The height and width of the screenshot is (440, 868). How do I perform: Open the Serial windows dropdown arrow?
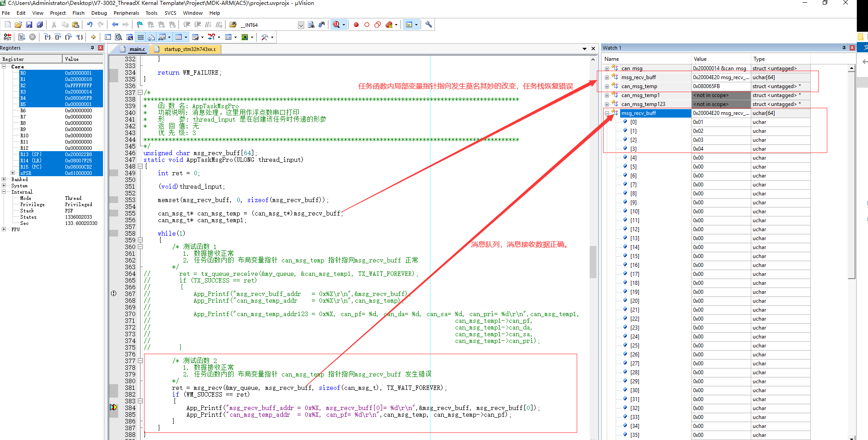coord(202,37)
